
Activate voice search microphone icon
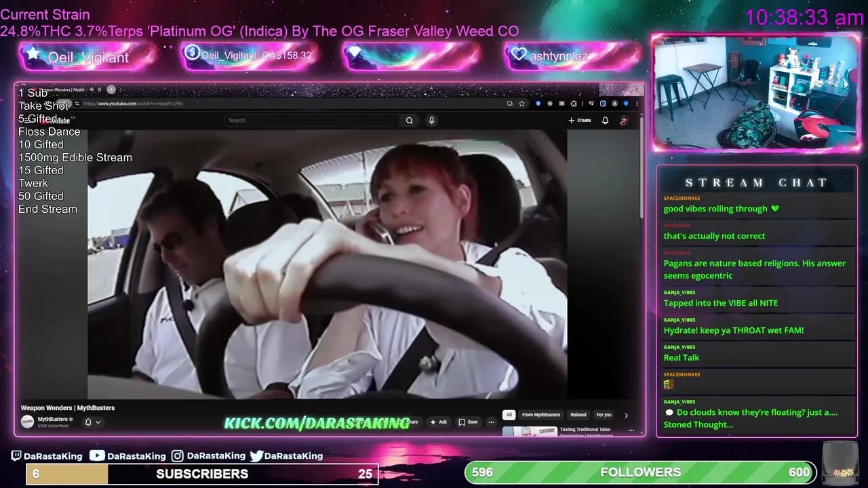click(x=431, y=121)
